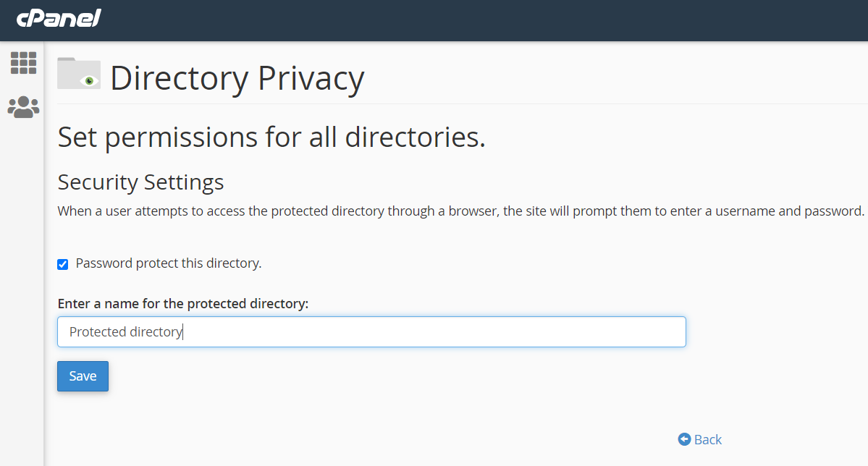This screenshot has width=868, height=466.
Task: Click the security description paragraph text
Action: [460, 212]
